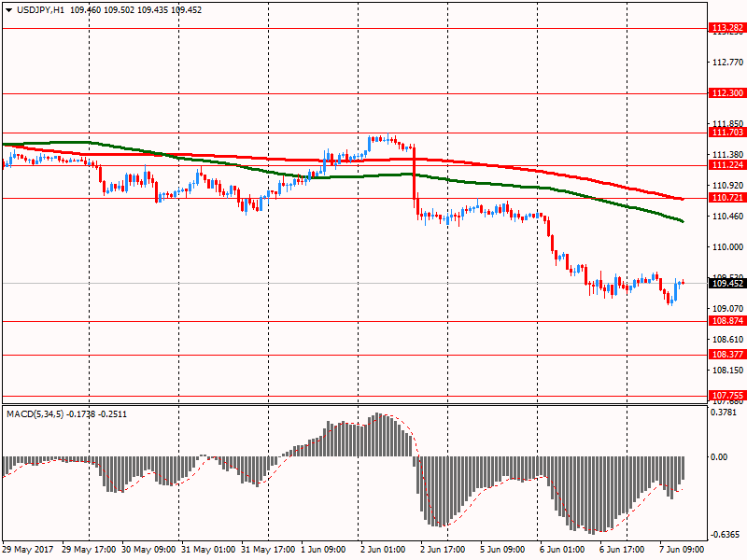Image resolution: width=747 pixels, height=560 pixels.
Task: Click the 6 Jun 01:00 time label
Action: (x=562, y=550)
